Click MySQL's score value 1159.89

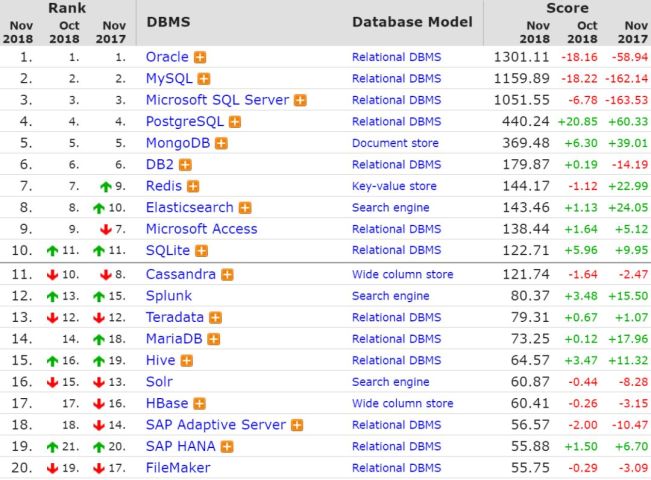click(x=521, y=79)
